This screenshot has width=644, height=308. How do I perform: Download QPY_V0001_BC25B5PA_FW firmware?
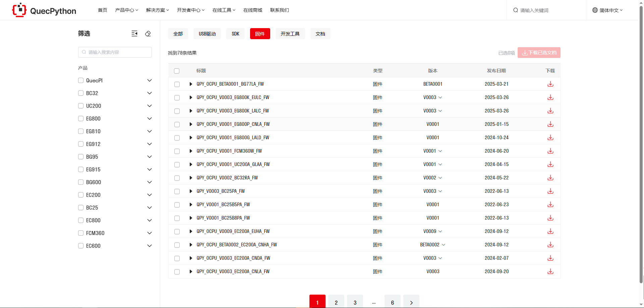[550, 205]
